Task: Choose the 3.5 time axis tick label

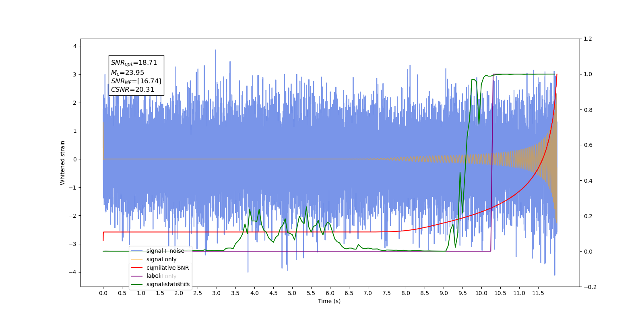Action: coord(235,293)
